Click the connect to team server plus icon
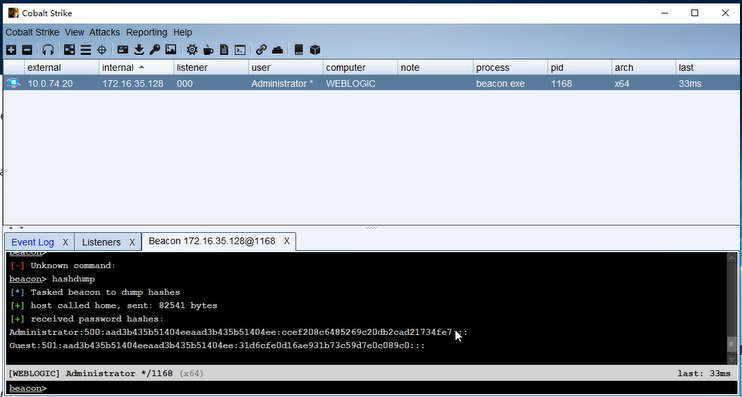 pos(11,50)
